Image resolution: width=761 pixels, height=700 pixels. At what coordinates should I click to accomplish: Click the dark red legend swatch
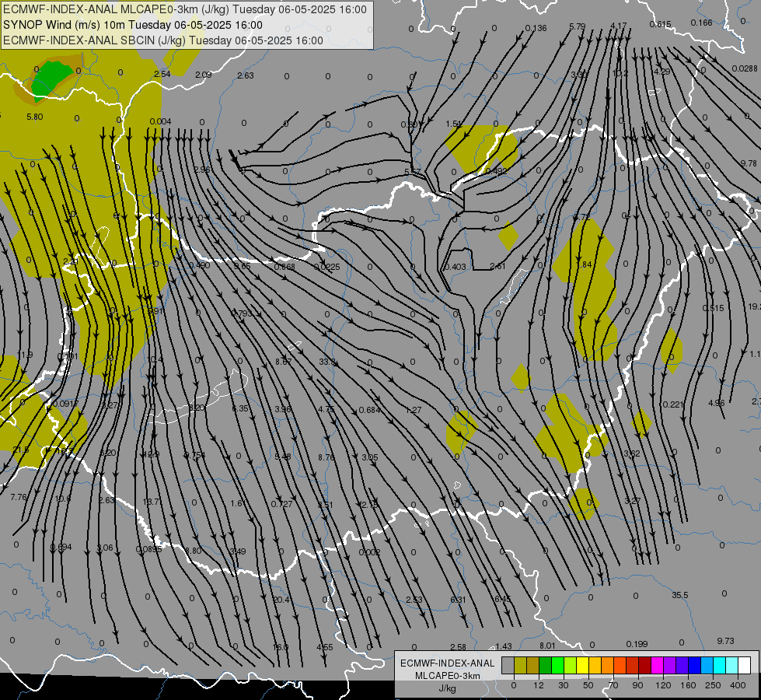point(645,665)
